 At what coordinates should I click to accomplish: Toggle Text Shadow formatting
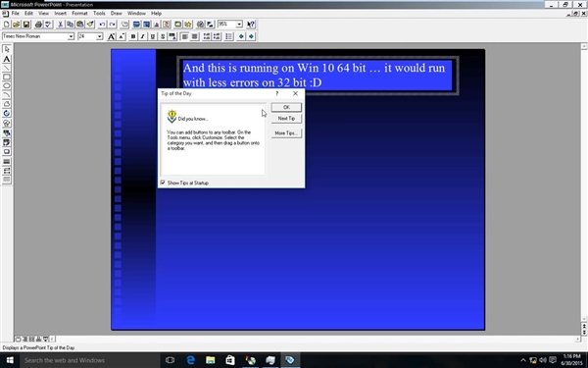point(163,36)
